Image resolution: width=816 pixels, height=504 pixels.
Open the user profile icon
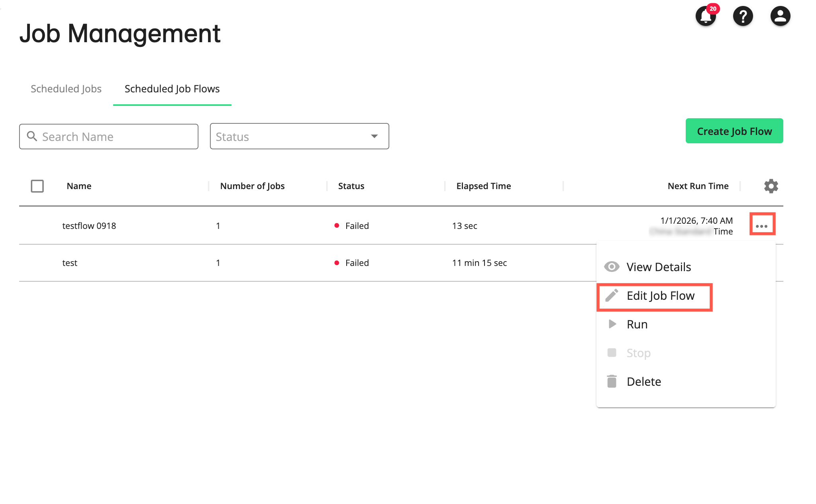[x=780, y=16]
